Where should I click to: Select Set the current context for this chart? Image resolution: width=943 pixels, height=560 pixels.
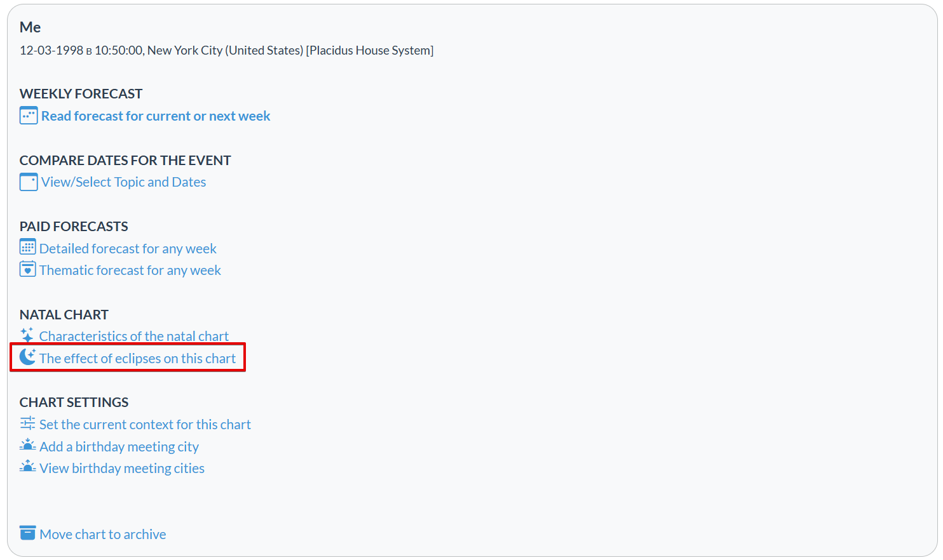[145, 425]
